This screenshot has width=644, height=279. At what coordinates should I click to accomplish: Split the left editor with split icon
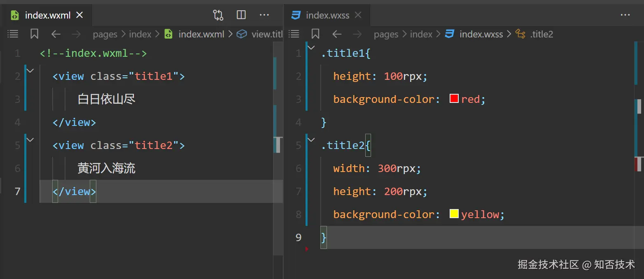tap(241, 15)
